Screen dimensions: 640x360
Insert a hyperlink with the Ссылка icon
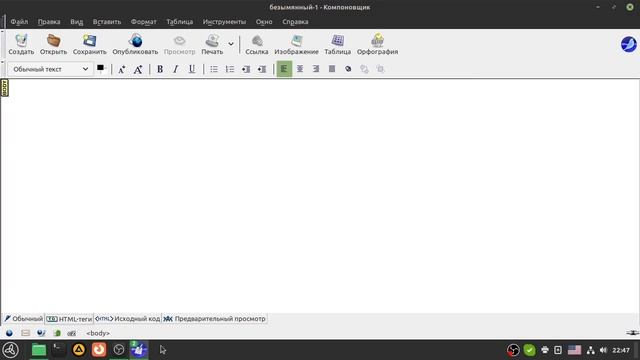click(257, 44)
